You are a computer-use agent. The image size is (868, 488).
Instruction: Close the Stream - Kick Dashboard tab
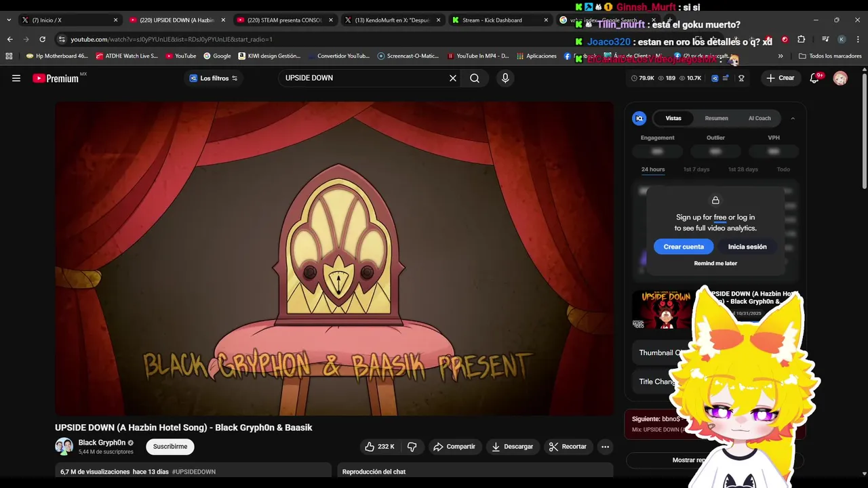(546, 20)
